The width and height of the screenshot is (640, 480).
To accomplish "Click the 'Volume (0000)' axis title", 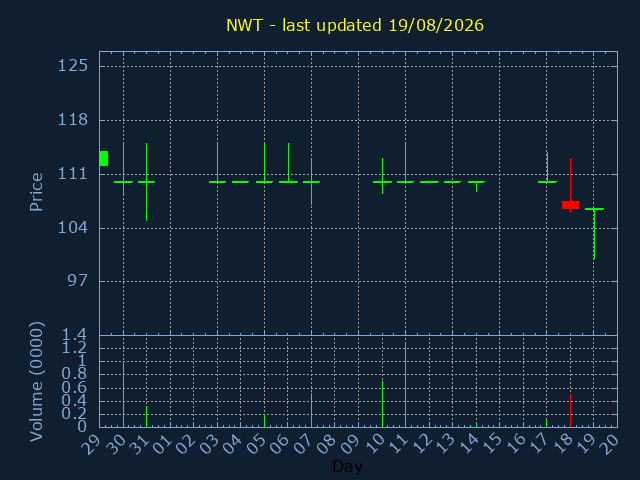I will click(36, 382).
